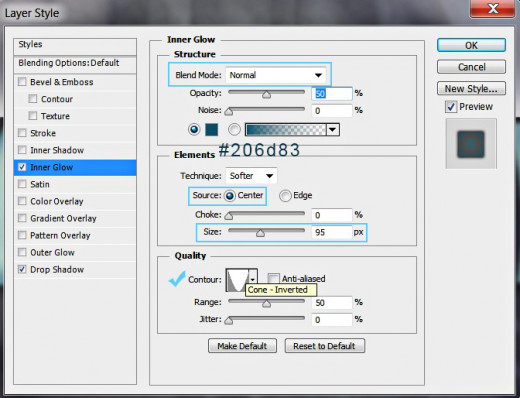Open the Blend Mode dropdown
Screen dimensions: 520x398
277,75
